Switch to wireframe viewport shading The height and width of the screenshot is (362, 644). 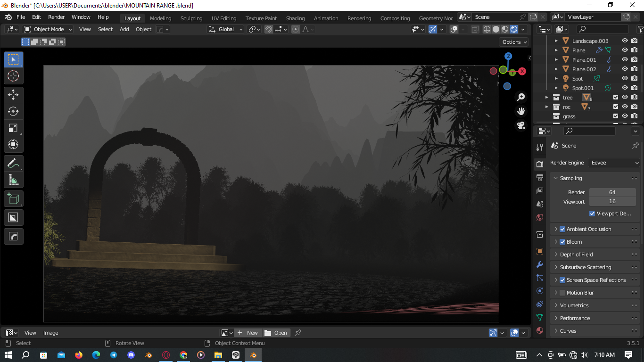(487, 29)
